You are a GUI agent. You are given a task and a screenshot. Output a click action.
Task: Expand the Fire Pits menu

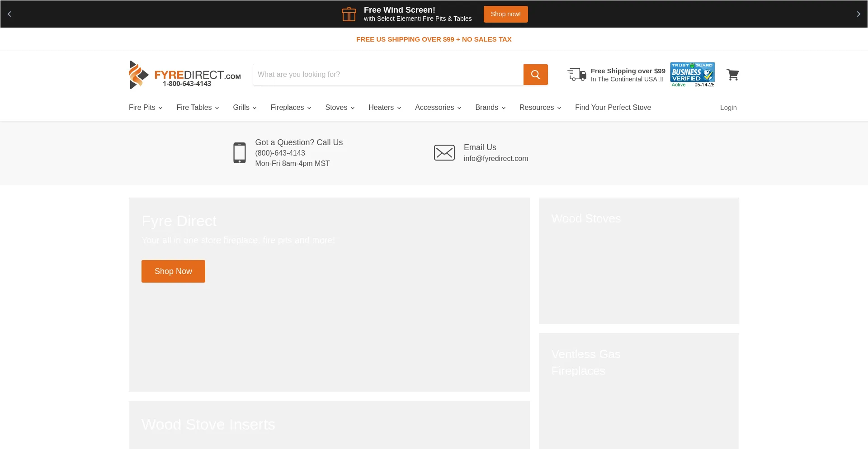pos(145,108)
